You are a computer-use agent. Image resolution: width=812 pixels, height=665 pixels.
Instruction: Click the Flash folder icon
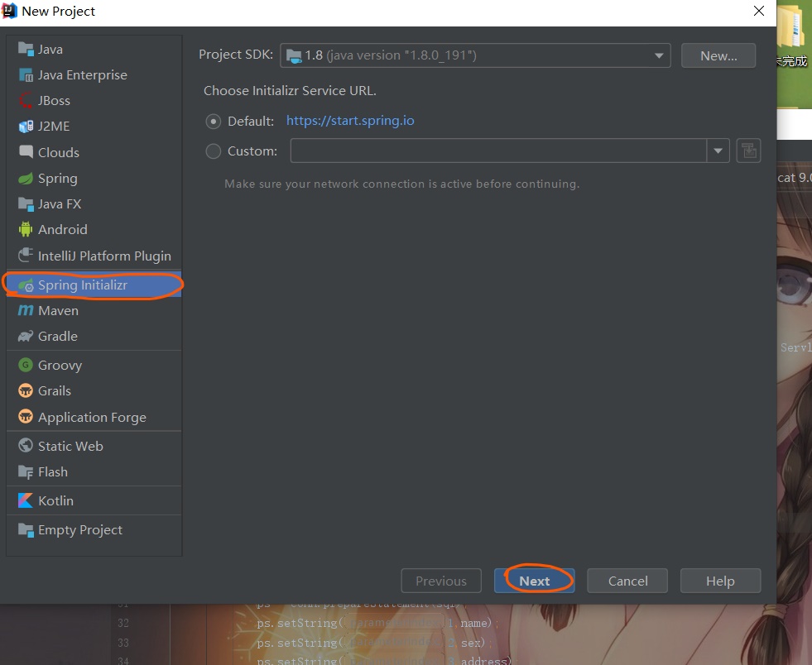(26, 471)
